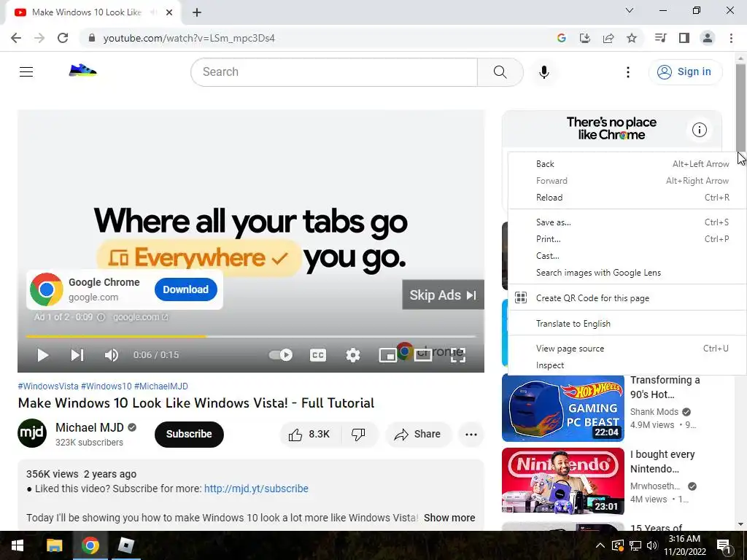
Task: Open Windows Start menu
Action: 18,545
